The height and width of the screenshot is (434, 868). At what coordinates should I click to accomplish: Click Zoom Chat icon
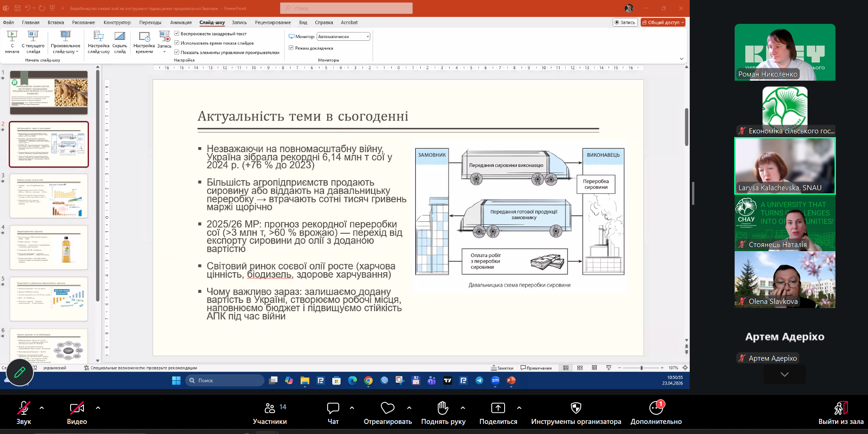pyautogui.click(x=333, y=408)
